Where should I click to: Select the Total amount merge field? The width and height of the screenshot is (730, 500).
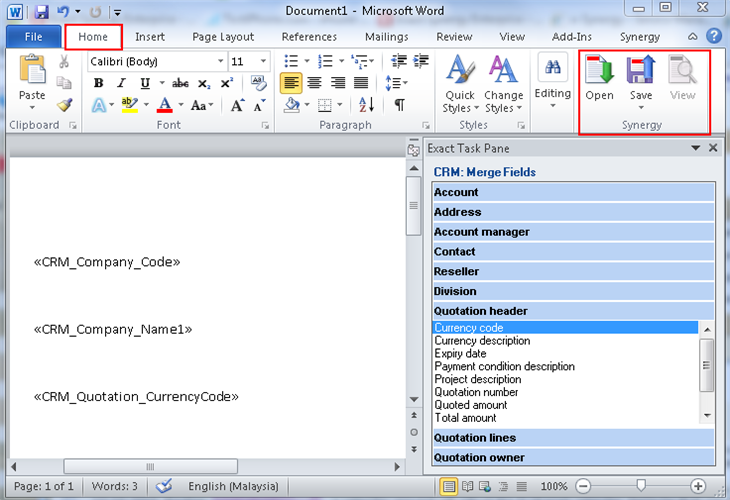(x=465, y=418)
